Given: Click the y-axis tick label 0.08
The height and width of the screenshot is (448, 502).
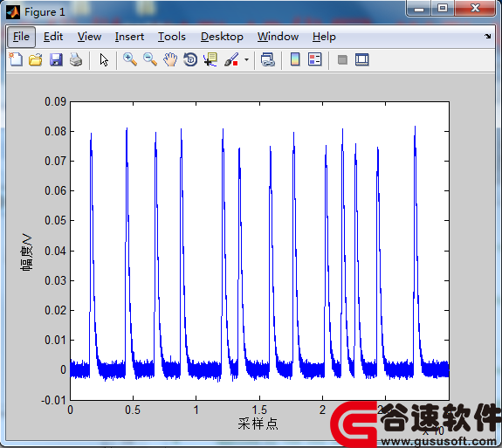Looking at the screenshot, I should point(55,131).
